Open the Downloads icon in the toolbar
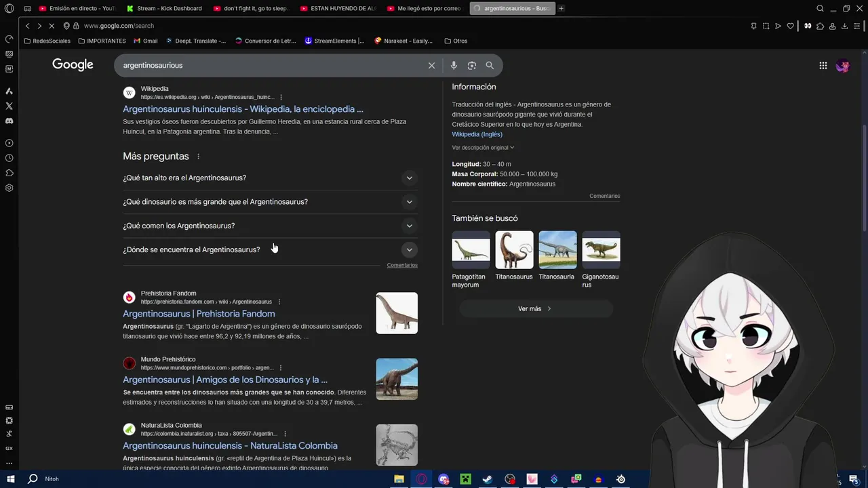868x488 pixels. [844, 26]
